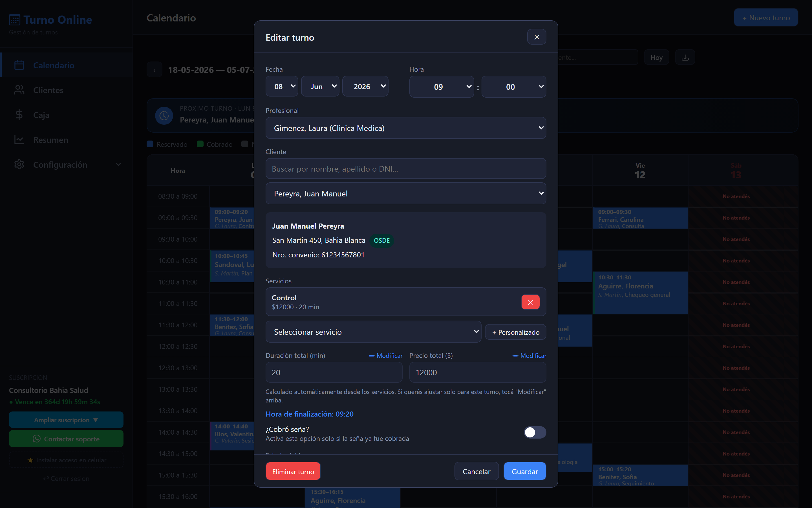Click the download icon button behind dialog
This screenshot has width=812, height=508.
[685, 58]
